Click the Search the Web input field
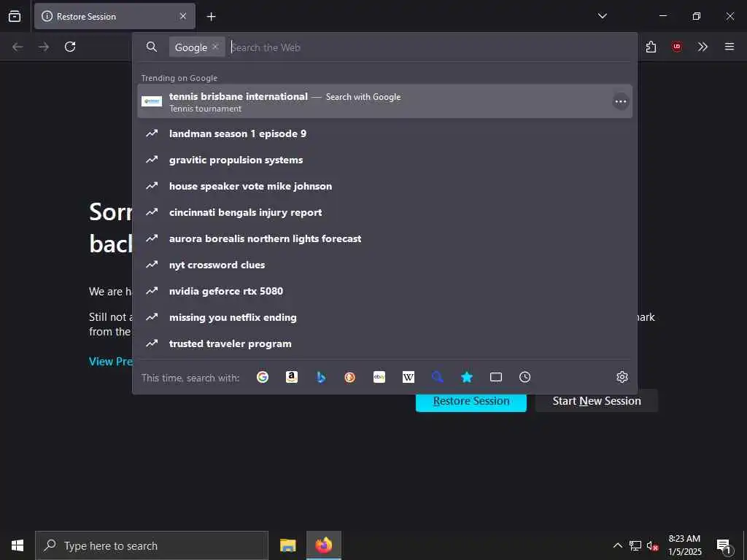The width and height of the screenshot is (747, 560). click(x=429, y=47)
